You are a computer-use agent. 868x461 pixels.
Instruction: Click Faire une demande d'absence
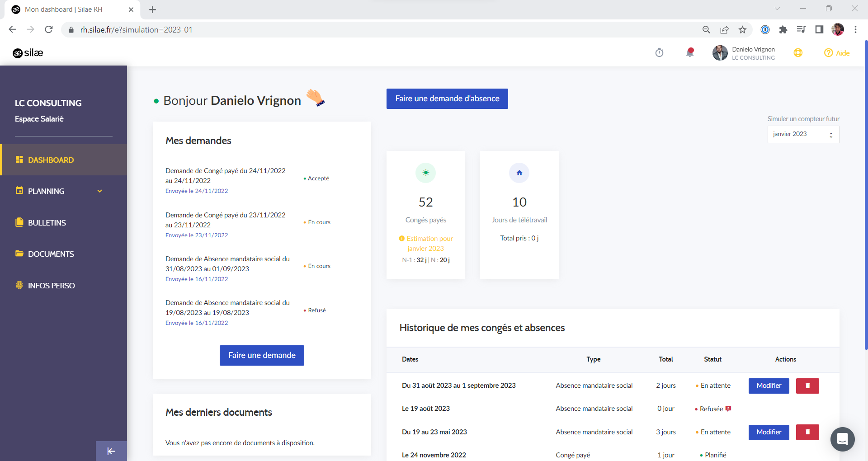[x=447, y=99]
